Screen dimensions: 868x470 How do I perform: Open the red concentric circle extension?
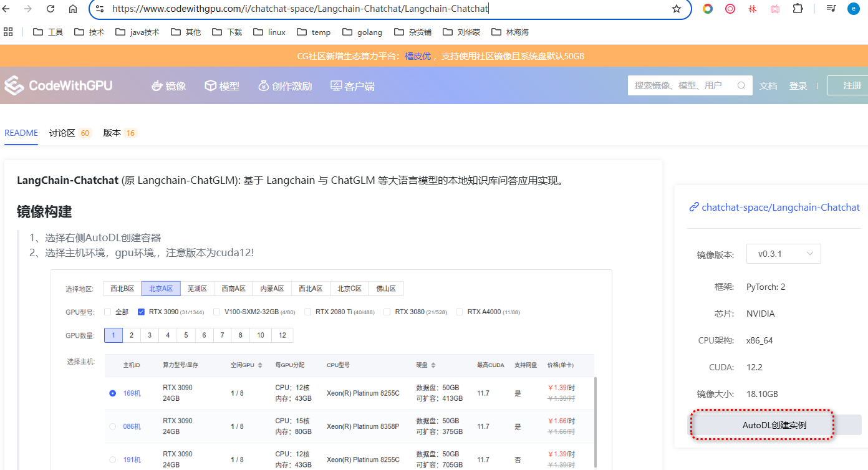click(x=730, y=9)
